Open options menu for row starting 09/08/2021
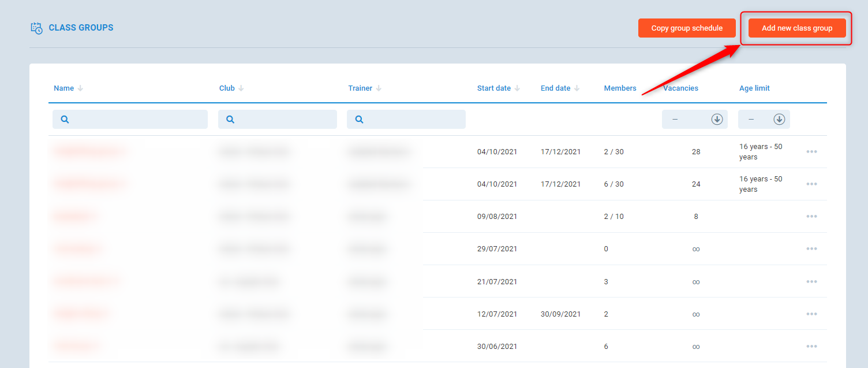 click(811, 217)
